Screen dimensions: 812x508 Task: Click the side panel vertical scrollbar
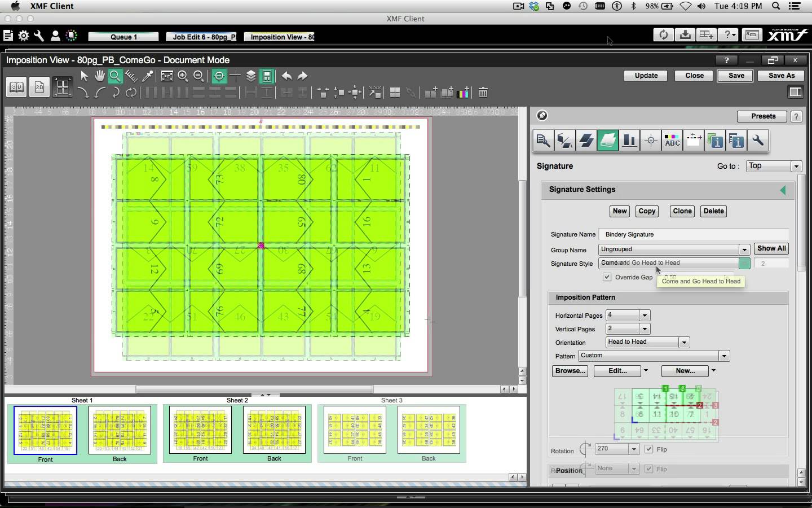(x=801, y=223)
